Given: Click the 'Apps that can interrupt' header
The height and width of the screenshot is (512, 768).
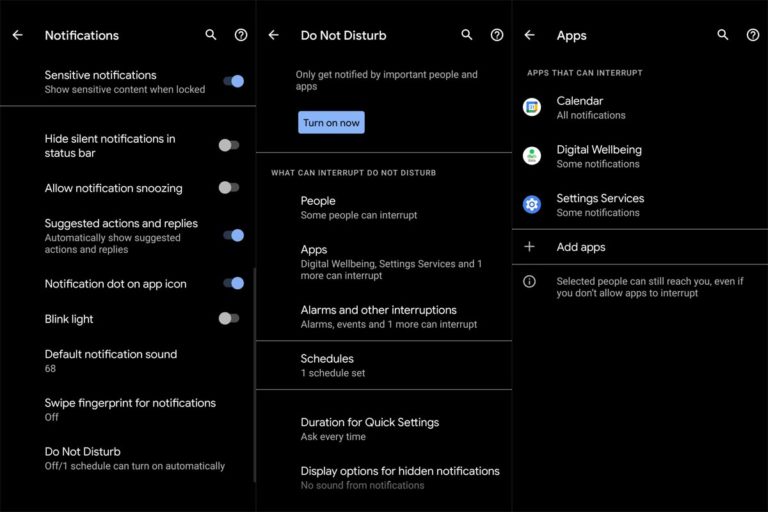Looking at the screenshot, I should point(584,73).
